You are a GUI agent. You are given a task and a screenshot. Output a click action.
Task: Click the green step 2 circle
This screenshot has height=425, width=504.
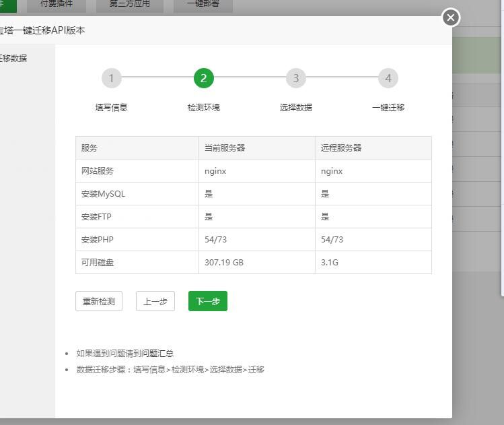203,78
